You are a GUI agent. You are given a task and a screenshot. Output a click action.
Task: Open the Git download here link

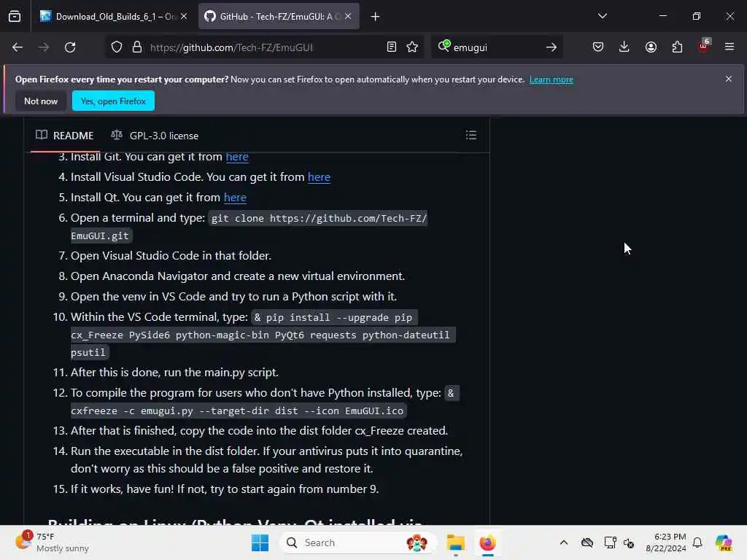(237, 157)
